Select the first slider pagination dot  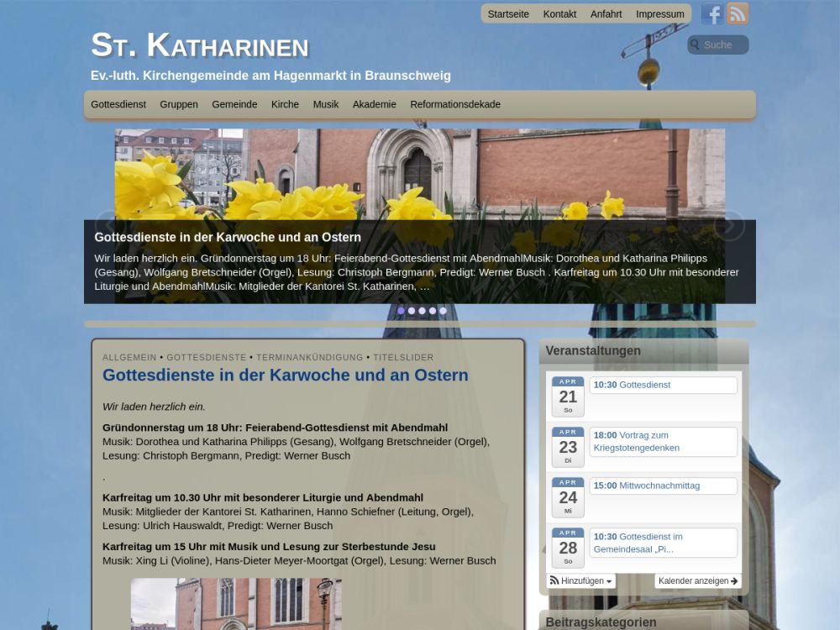tap(401, 311)
